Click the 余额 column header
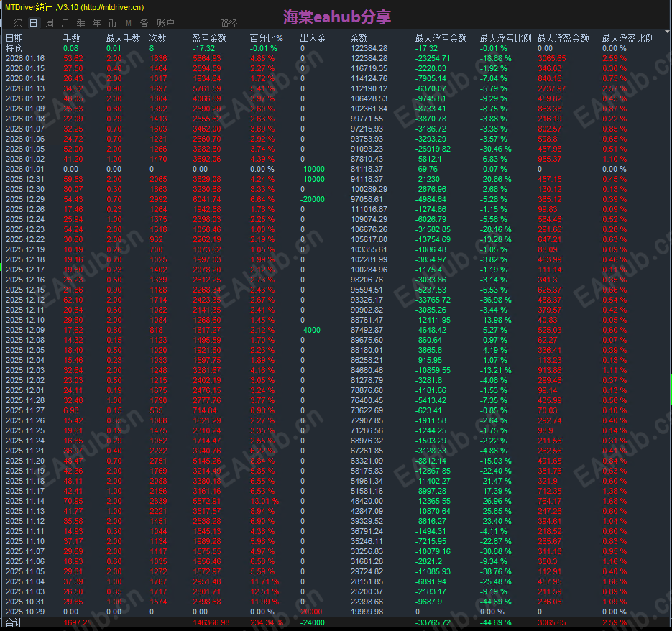672x631 pixels. 359,38
